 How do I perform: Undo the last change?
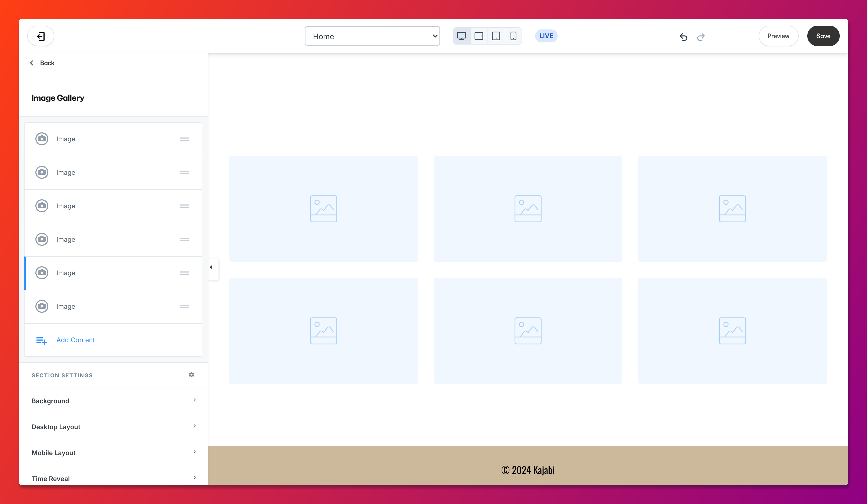[x=683, y=36]
